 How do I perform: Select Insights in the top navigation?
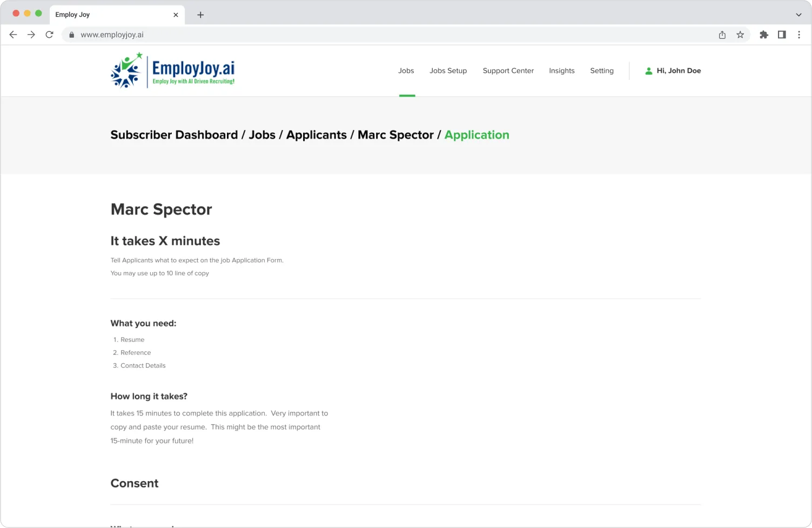coord(561,71)
